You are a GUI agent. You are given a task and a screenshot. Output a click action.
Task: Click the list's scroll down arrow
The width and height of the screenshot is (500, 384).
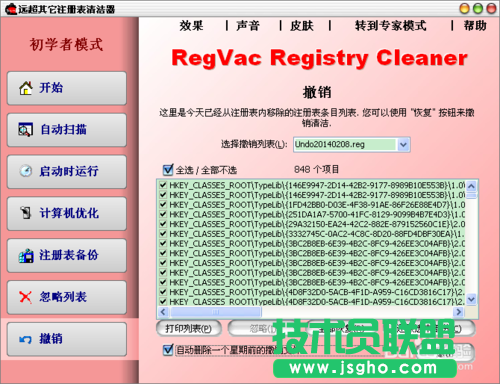tap(471, 299)
